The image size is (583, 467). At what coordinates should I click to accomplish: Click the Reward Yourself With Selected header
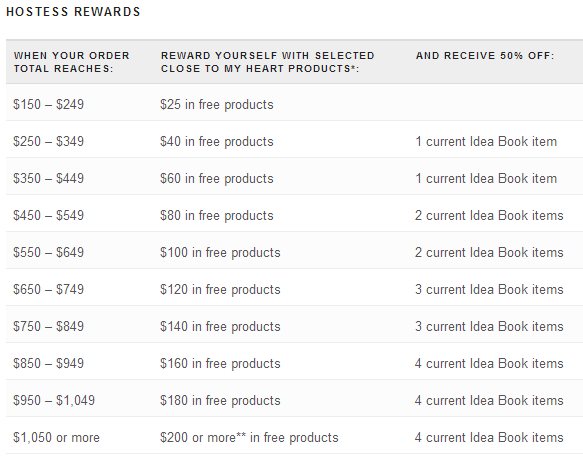(267, 62)
